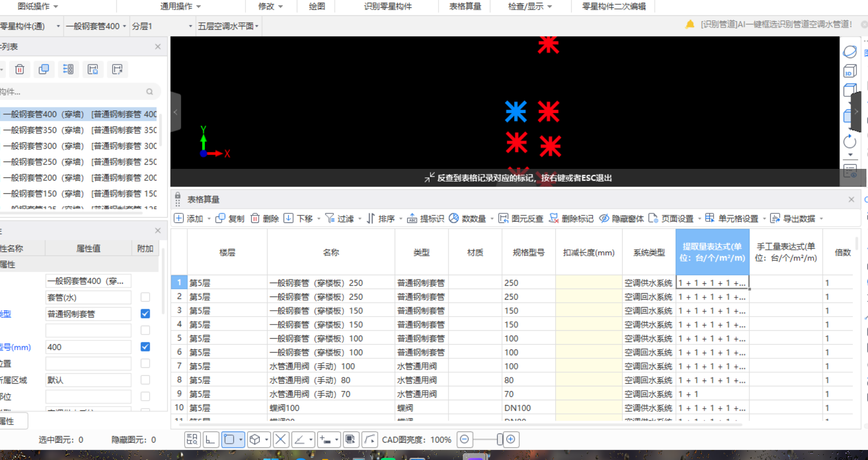Screen dimensions: 868x460
Task: Open the 一般钢套管400 component dropdown
Action: [x=97, y=26]
